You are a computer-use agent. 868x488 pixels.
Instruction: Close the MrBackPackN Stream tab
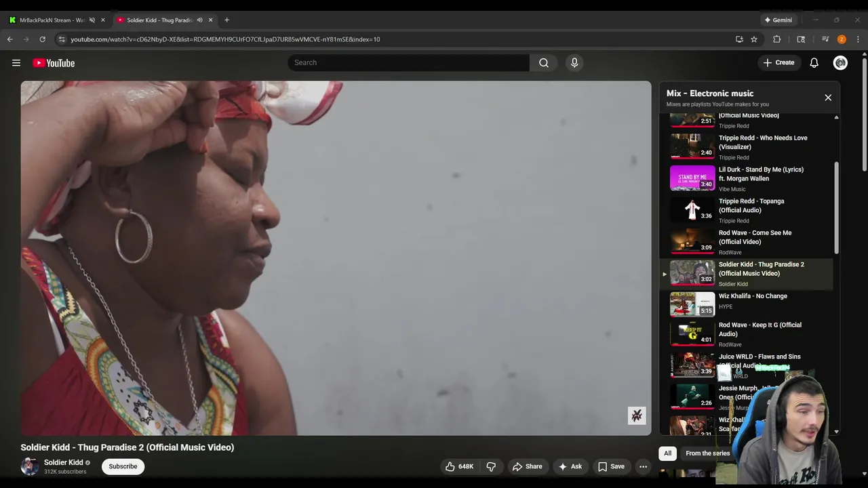click(x=103, y=20)
